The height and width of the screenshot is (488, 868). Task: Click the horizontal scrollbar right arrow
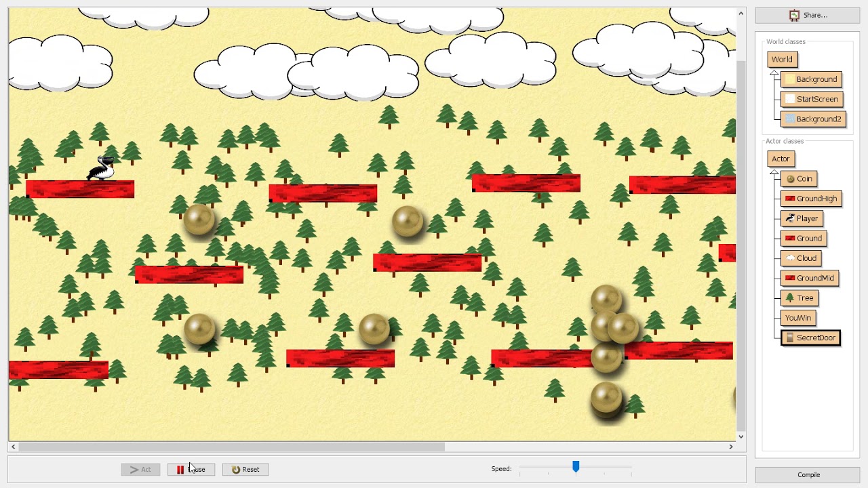[x=731, y=447]
